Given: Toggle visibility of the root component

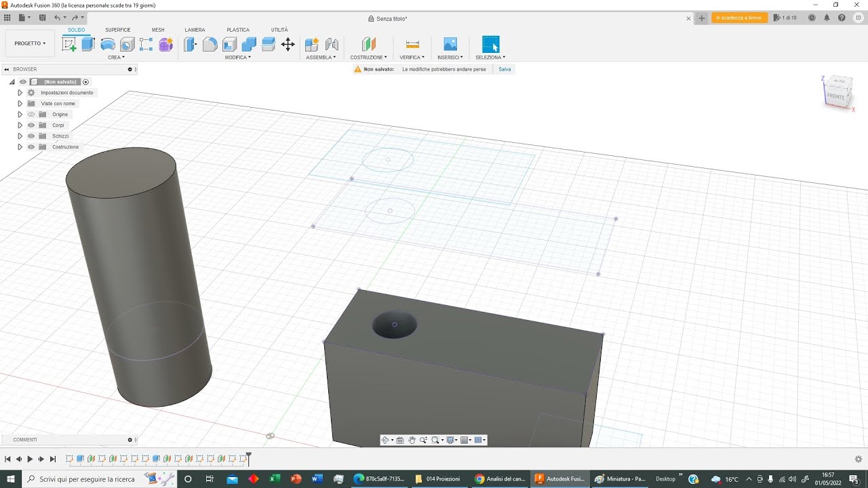Looking at the screenshot, I should [x=23, y=82].
